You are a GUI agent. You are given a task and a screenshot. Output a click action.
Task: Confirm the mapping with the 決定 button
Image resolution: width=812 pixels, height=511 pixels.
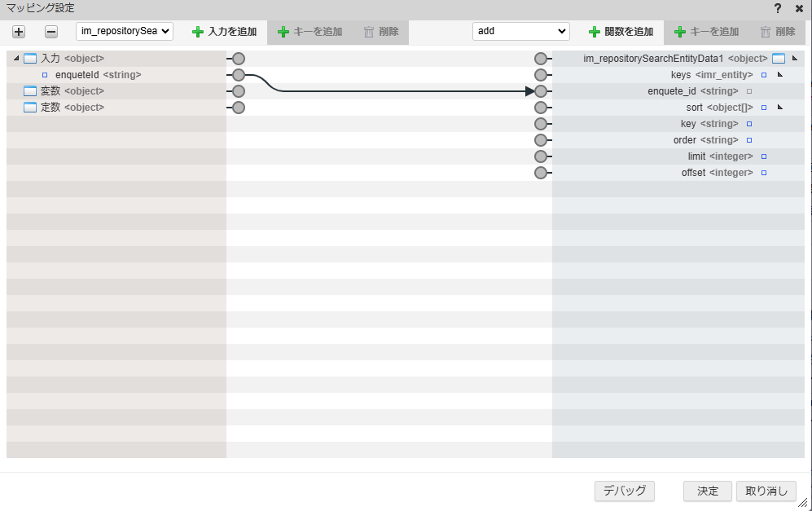tap(705, 491)
